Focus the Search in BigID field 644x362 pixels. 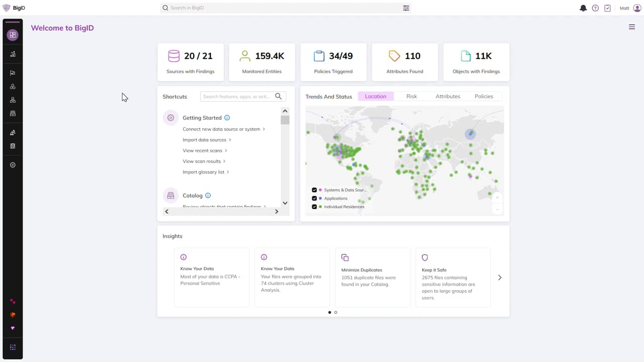(286, 8)
